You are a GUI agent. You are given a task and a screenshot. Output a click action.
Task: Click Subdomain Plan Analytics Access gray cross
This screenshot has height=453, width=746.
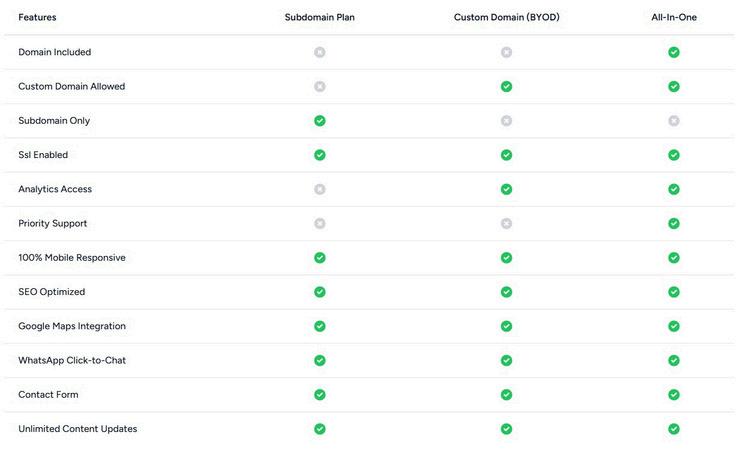320,189
